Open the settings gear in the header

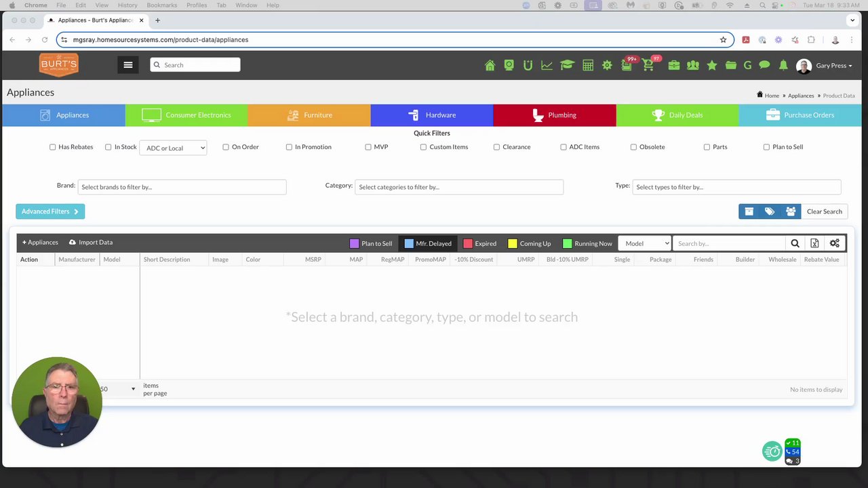pyautogui.click(x=607, y=65)
